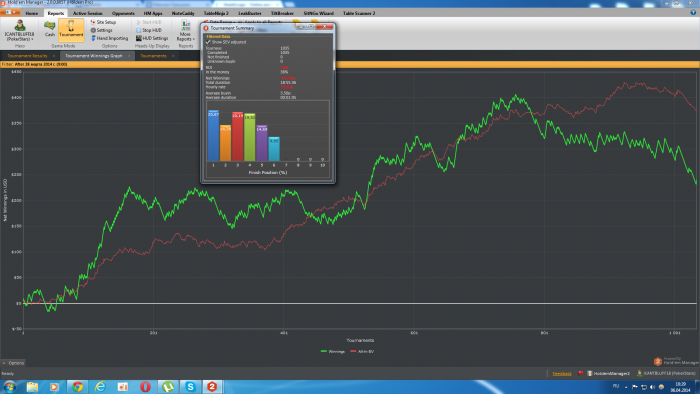Open the HM Apps ribbon tab
Screen dimensions: 700x394
[153, 13]
